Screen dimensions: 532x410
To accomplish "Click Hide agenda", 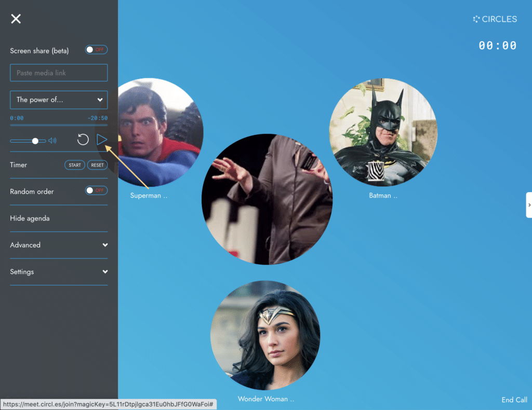I will [x=30, y=218].
